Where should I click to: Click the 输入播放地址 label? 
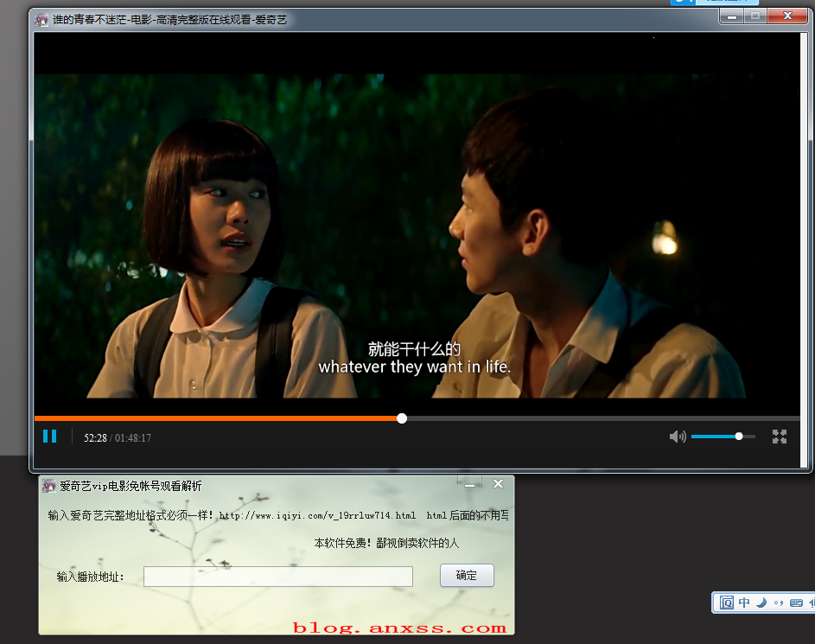[90, 577]
